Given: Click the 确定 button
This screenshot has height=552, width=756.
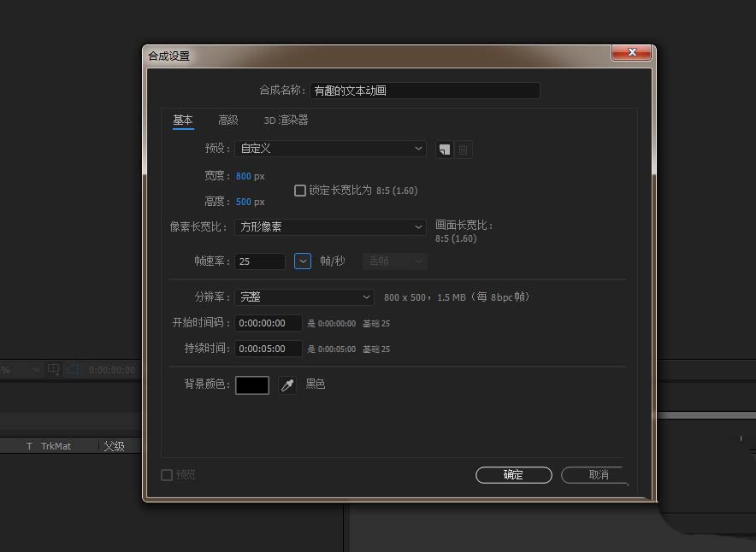Looking at the screenshot, I should coord(513,475).
